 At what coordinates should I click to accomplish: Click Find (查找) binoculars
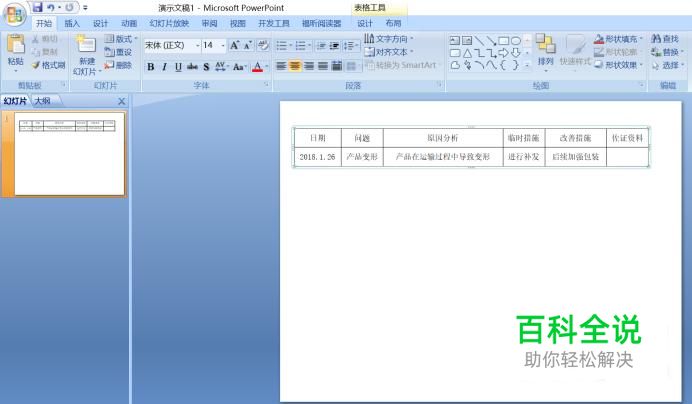tap(665, 39)
